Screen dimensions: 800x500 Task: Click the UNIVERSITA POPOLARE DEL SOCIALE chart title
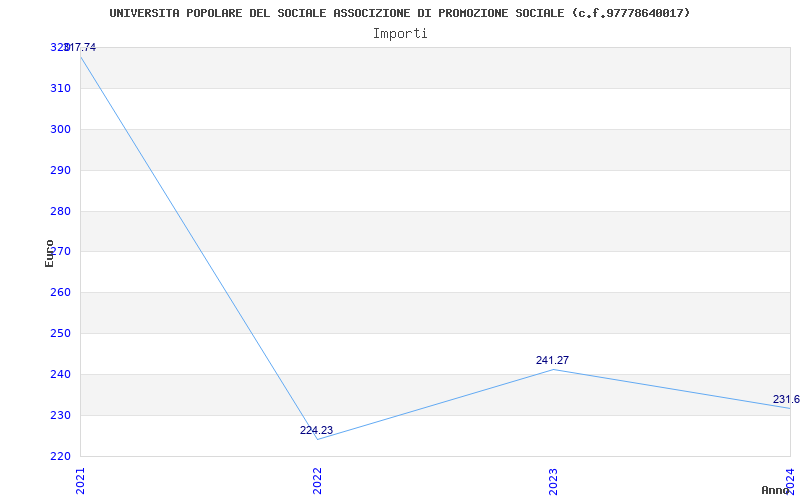[x=400, y=13]
